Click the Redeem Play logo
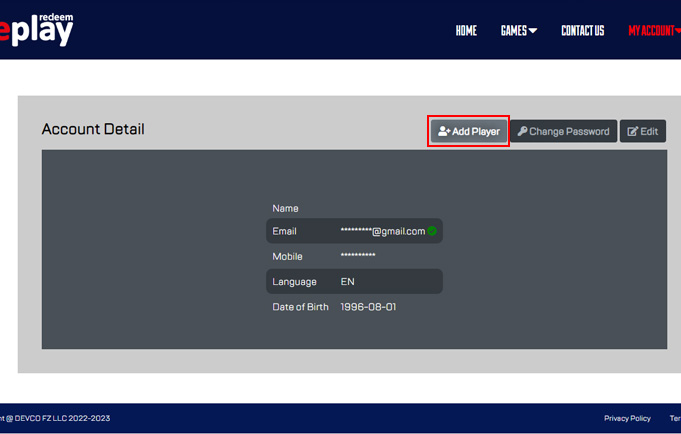 pyautogui.click(x=38, y=30)
